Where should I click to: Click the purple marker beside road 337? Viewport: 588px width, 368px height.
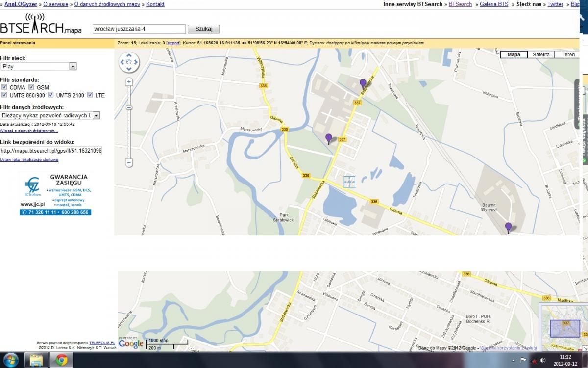coord(329,139)
